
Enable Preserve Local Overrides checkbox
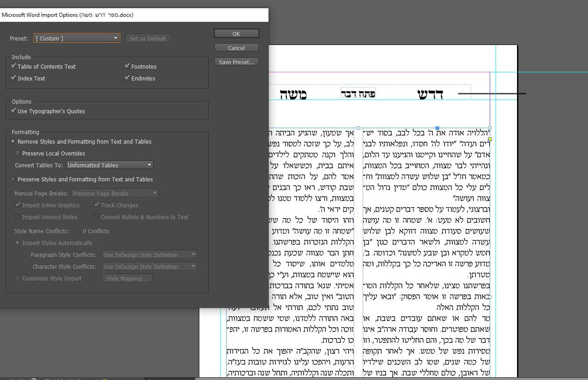pos(18,153)
